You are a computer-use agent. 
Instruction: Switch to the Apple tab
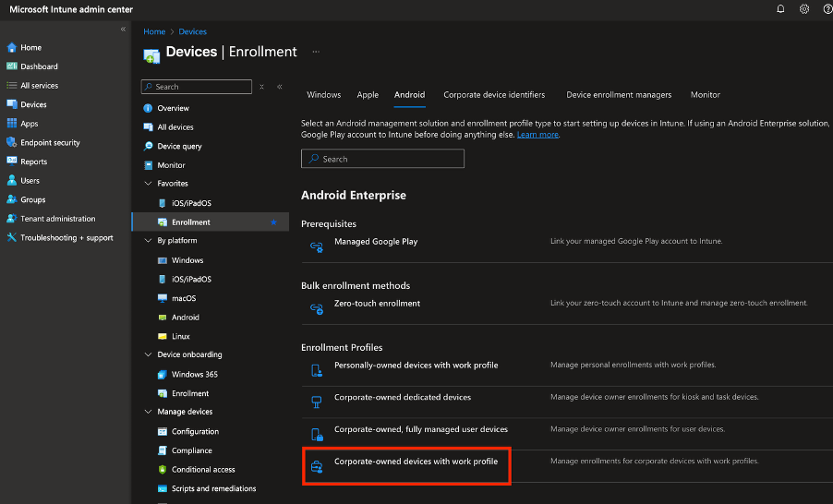coord(368,94)
